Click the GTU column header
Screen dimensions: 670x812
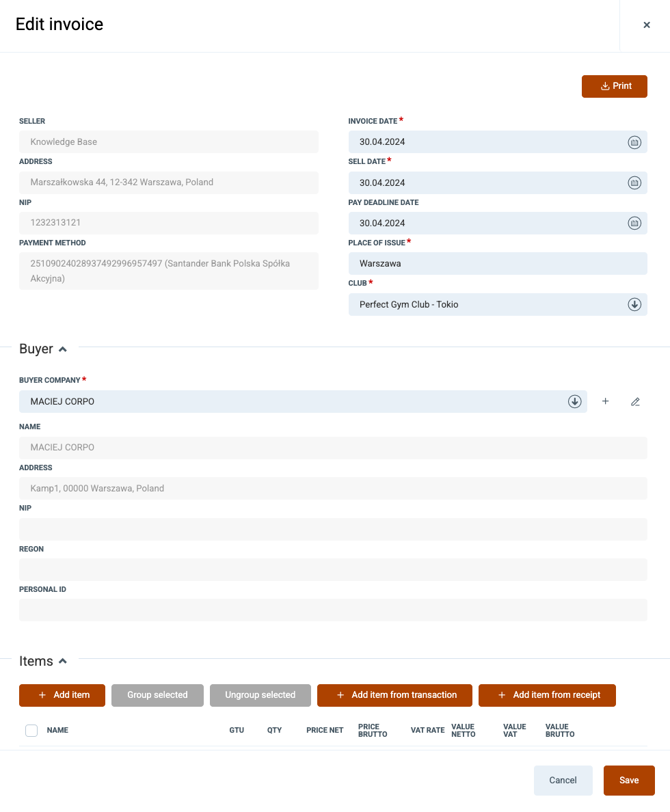[x=237, y=730]
